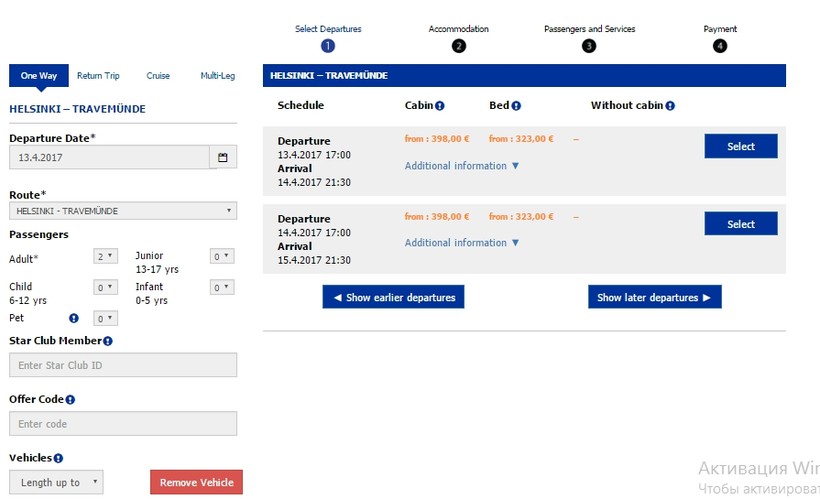Image resolution: width=820 pixels, height=499 pixels.
Task: Switch to the Return Trip tab
Action: 98,76
